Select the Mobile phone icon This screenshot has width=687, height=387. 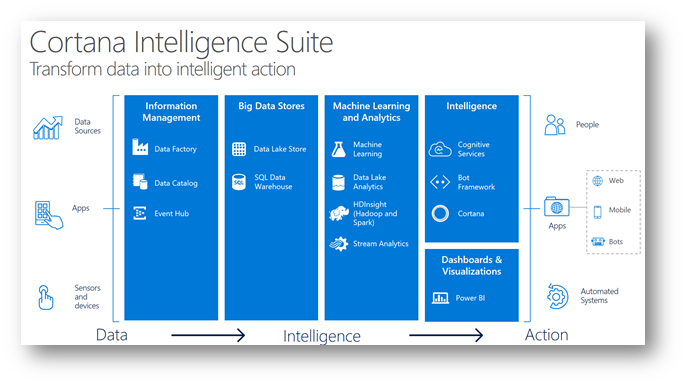(x=597, y=212)
